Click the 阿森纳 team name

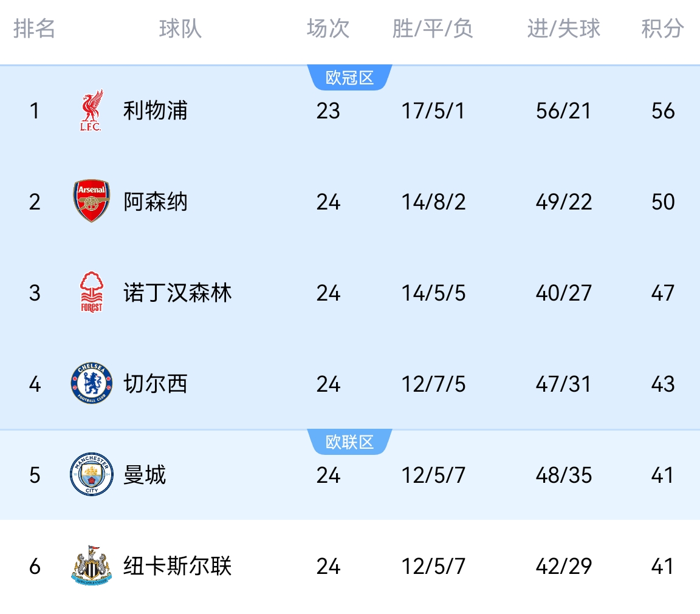155,202
